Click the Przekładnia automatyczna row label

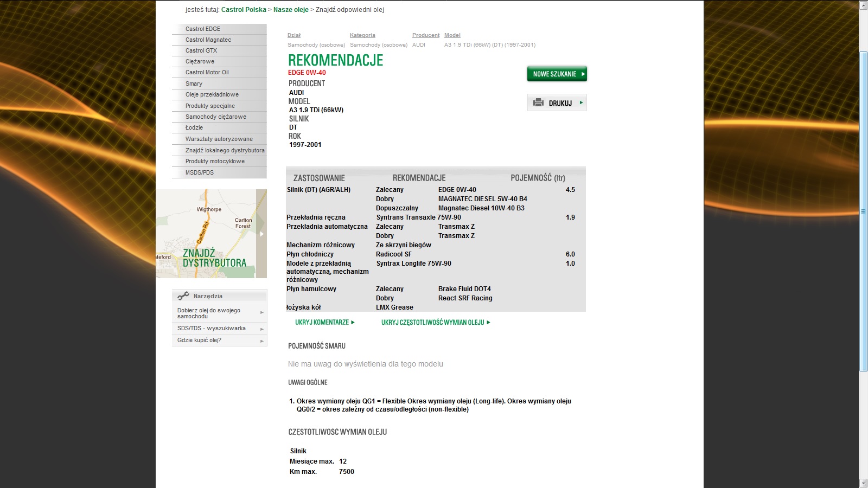(x=327, y=227)
